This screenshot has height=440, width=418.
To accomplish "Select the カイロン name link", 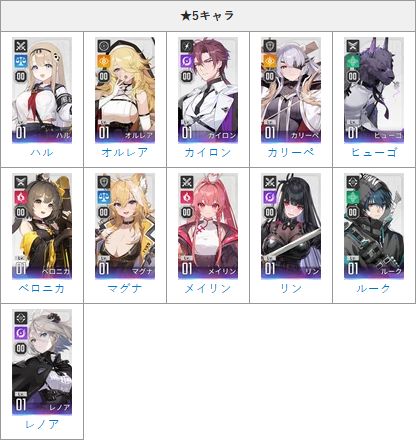I will tap(208, 152).
